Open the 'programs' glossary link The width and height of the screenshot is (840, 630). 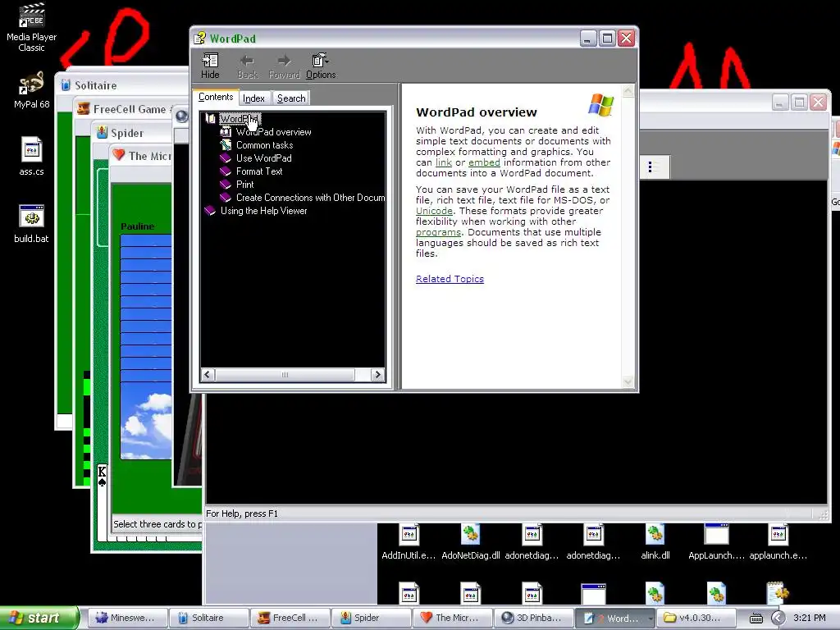pos(438,232)
